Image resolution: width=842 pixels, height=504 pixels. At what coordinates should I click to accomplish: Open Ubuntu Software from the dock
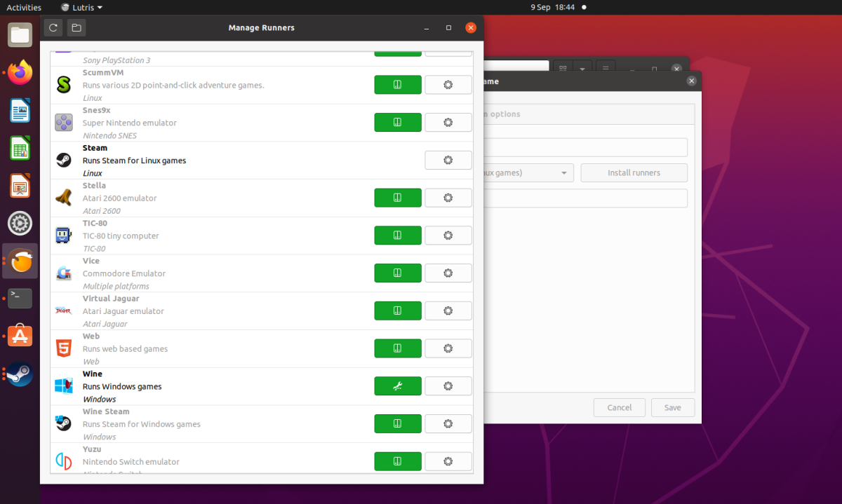20,336
